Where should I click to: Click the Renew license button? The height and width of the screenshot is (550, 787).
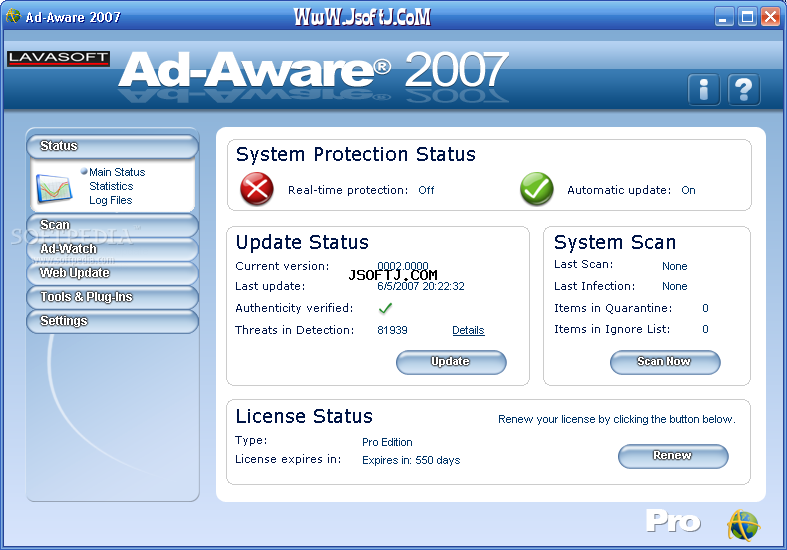673,456
